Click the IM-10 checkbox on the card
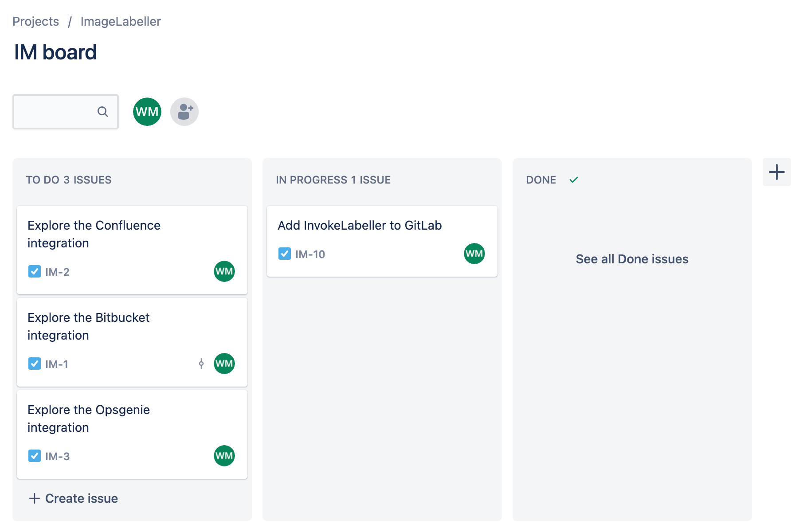Screen dimensions: 799x532 pos(284,253)
